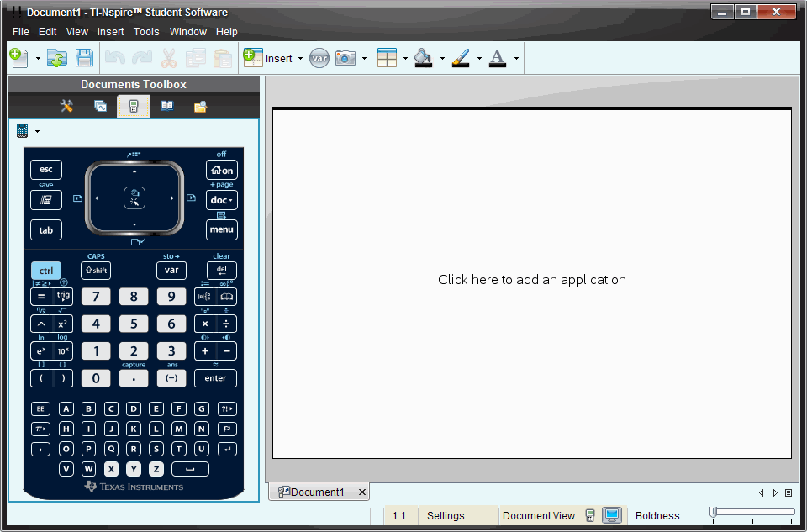The width and height of the screenshot is (807, 532).
Task: Open the Content Explorer panel
Action: pyautogui.click(x=199, y=106)
